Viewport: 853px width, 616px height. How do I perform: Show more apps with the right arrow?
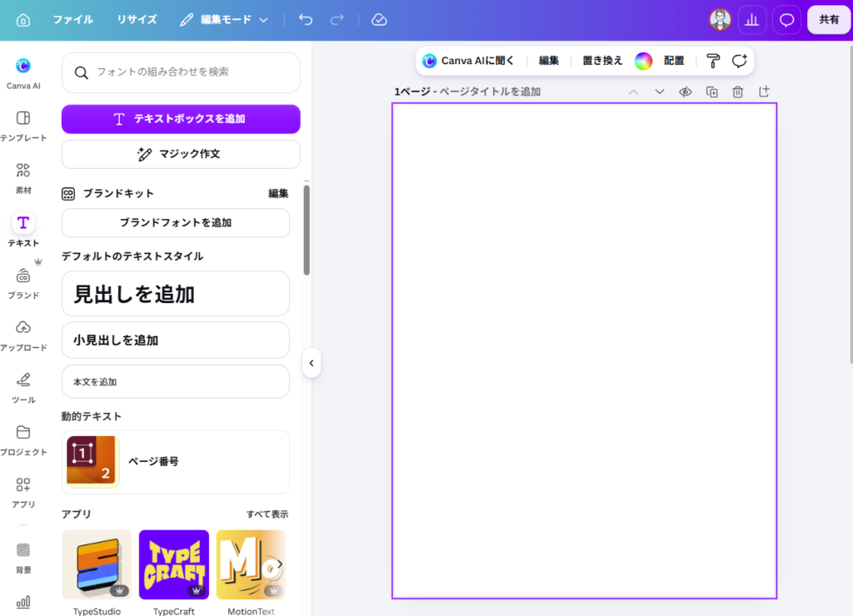[280, 564]
